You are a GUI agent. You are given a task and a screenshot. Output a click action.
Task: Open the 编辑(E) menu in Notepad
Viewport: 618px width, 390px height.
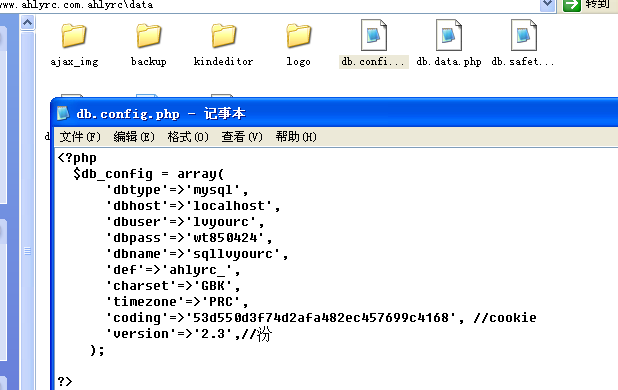click(x=134, y=137)
